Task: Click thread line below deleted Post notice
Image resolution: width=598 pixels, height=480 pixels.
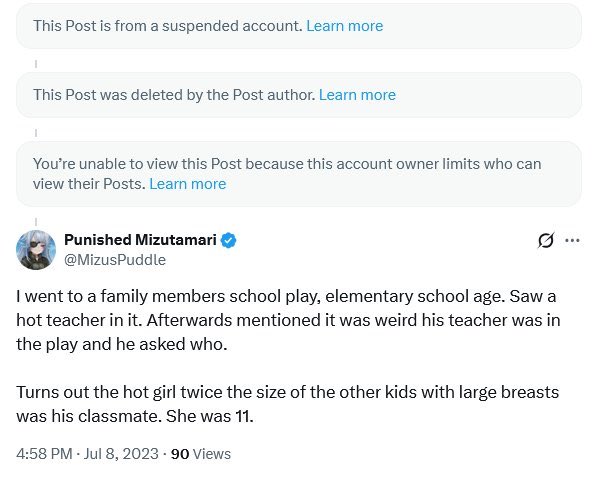Action: click(x=36, y=133)
